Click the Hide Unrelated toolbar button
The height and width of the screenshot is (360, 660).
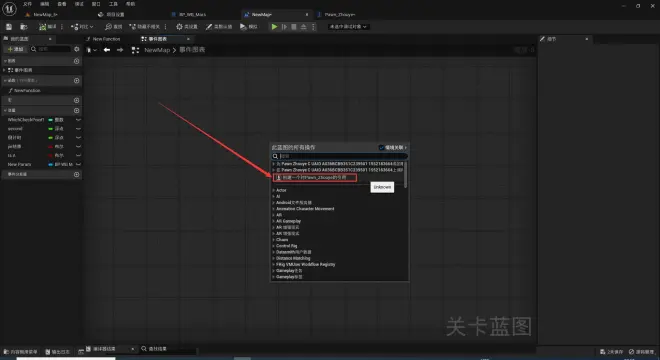(x=144, y=27)
